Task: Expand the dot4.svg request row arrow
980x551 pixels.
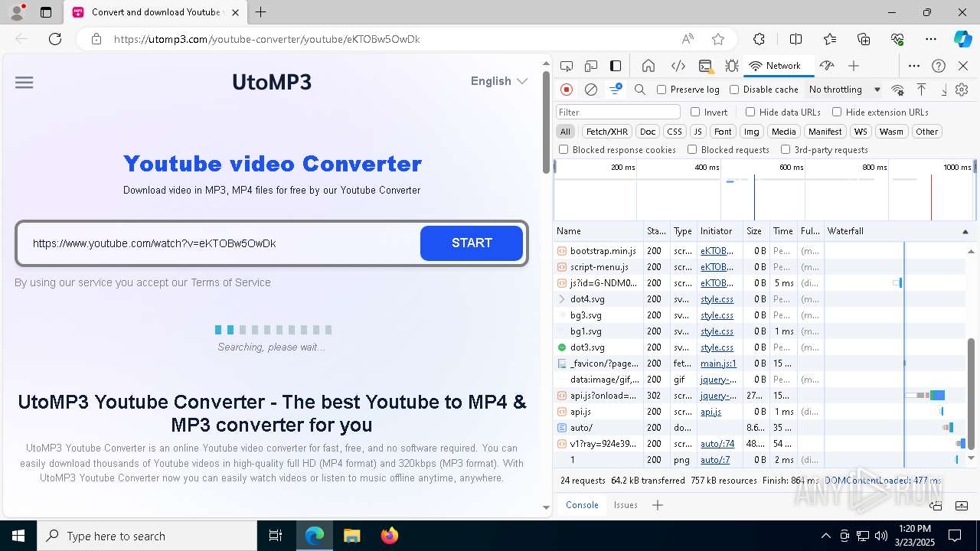Action: coord(562,299)
